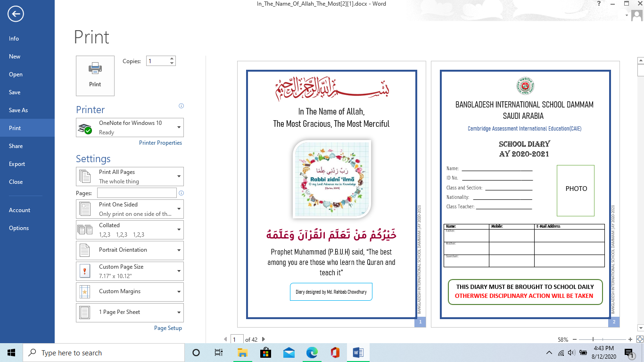
Task: Click the Zoom to Page icon
Action: (640, 339)
